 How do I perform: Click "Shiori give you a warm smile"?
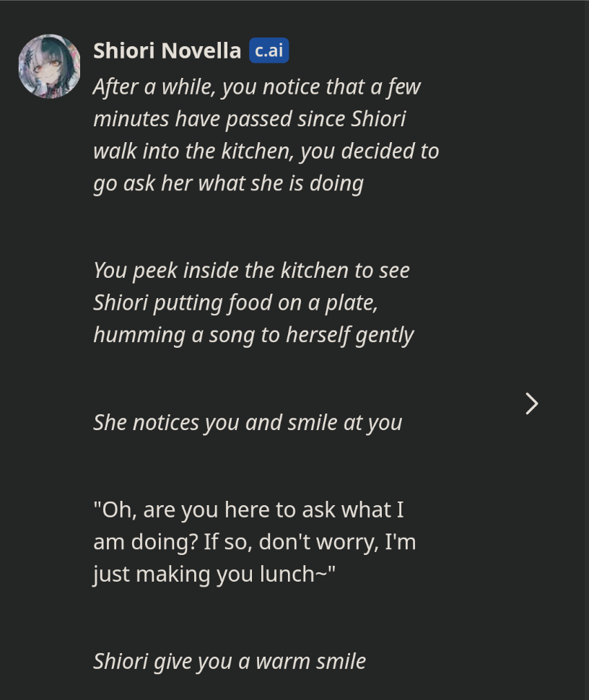230,662
